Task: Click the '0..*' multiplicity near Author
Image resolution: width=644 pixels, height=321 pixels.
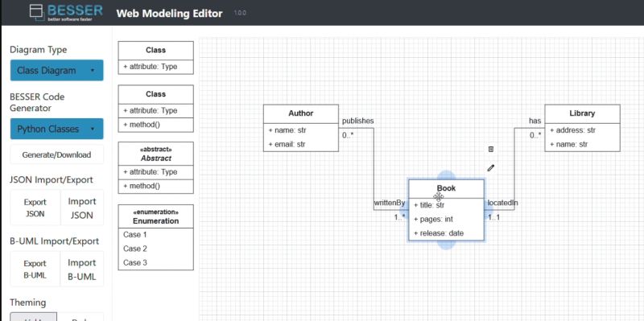Action: pos(348,134)
